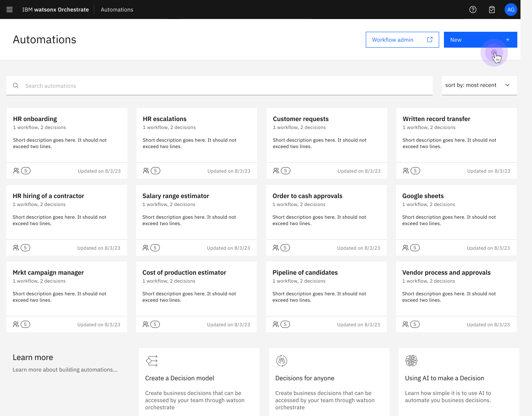Click '1 workflow, 2 decisions' under Customer requests
Image resolution: width=532 pixels, height=416 pixels.
tap(299, 127)
